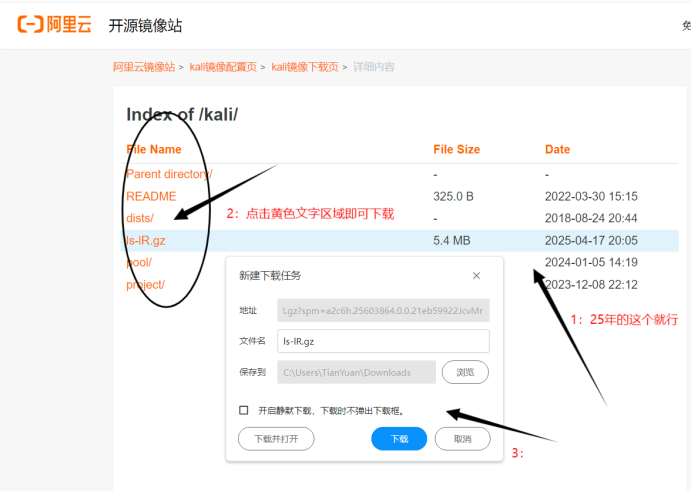Click the File Name column header
The image size is (691, 491).
coord(154,149)
